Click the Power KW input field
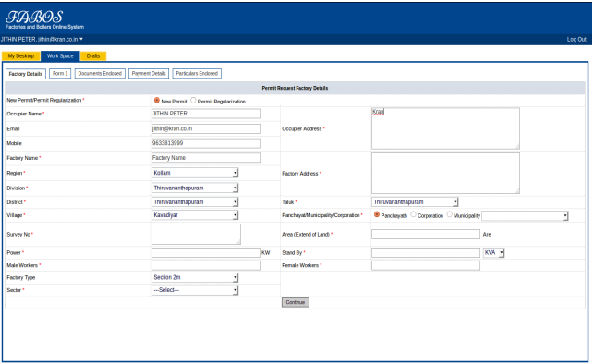The height and width of the screenshot is (364, 594). pos(206,252)
